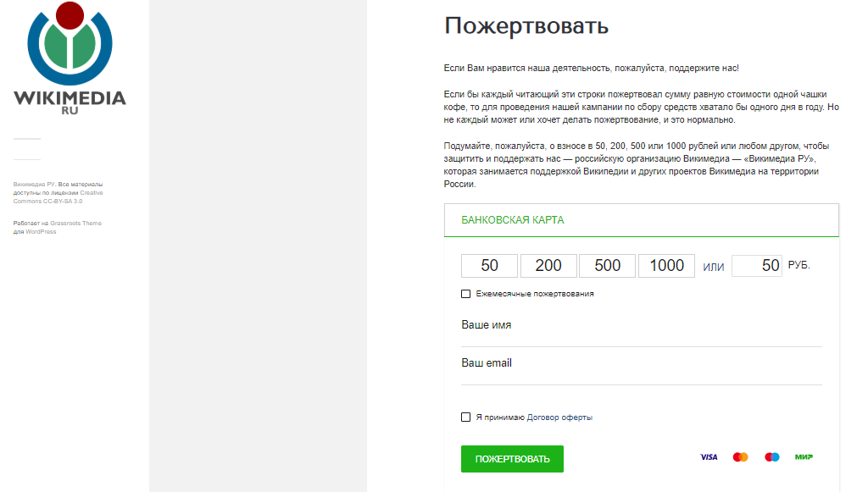Click into the Ваш email field
This screenshot has height=492, width=868.
pos(642,364)
